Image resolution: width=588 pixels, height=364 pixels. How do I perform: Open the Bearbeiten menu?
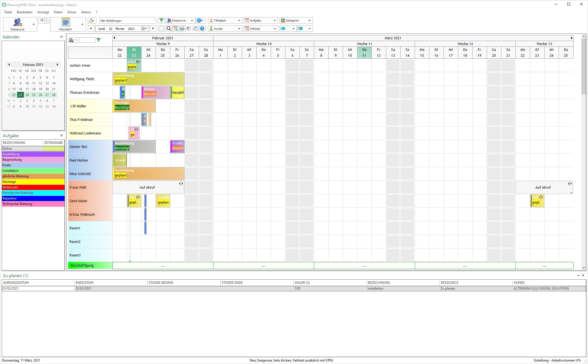pos(24,12)
